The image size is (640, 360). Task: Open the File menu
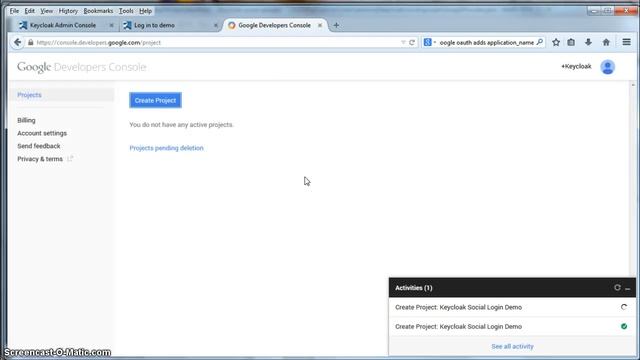pyautogui.click(x=14, y=11)
